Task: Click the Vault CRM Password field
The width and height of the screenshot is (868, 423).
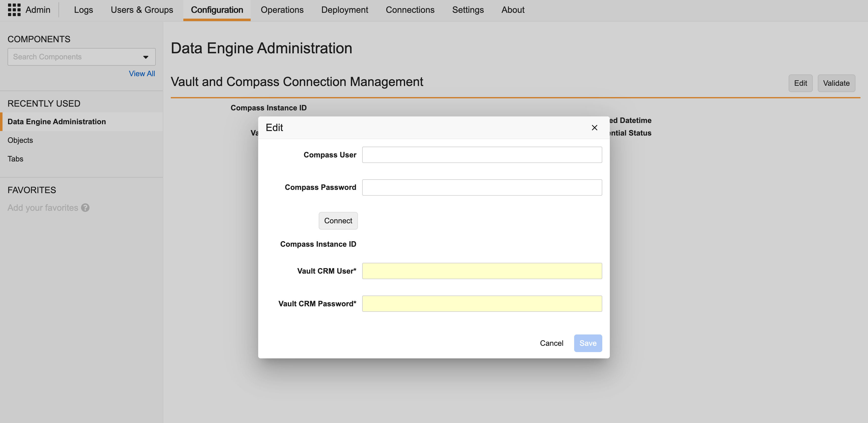Action: pos(481,304)
